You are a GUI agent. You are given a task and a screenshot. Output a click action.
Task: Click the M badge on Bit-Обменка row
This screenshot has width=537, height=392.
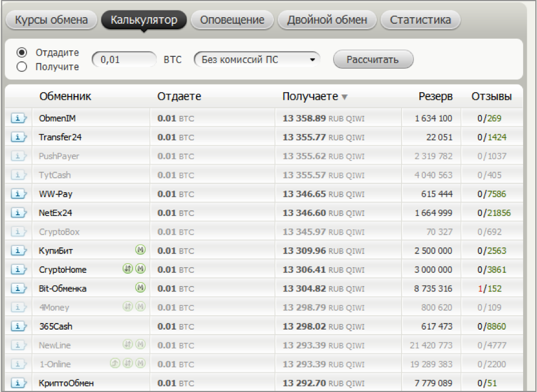click(140, 288)
